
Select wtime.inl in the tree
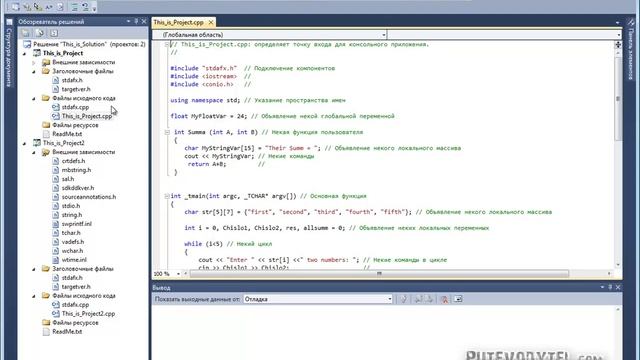point(74,260)
